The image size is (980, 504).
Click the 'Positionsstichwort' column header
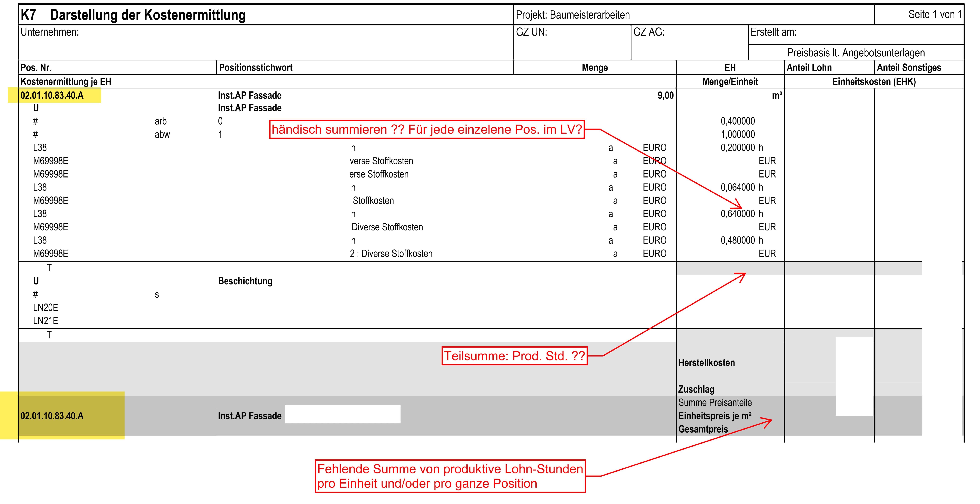(x=256, y=67)
